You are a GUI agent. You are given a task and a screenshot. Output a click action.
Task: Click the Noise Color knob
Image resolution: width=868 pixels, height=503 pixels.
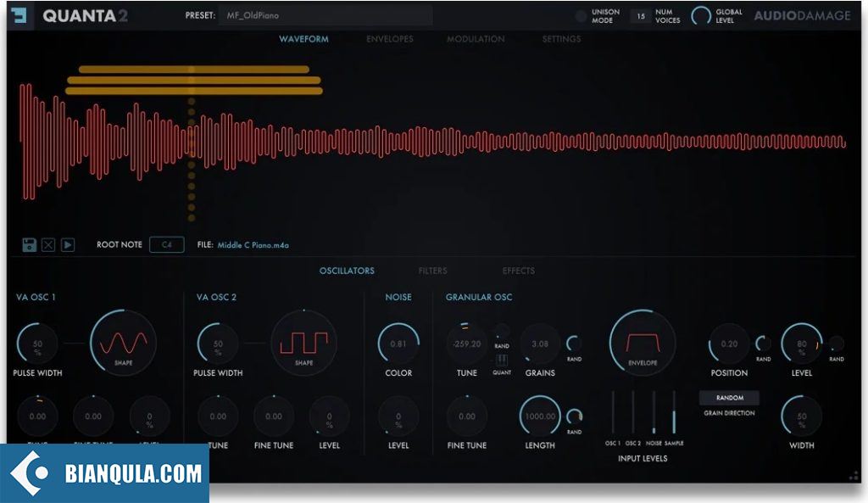point(398,344)
